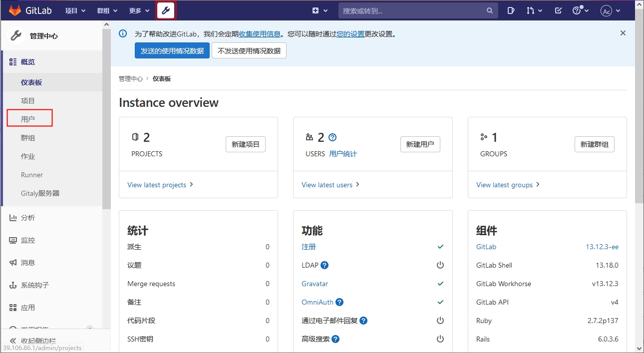Screen dimensions: 644x353
Task: Open the 系统钩子 sidebar item
Action: 34,285
